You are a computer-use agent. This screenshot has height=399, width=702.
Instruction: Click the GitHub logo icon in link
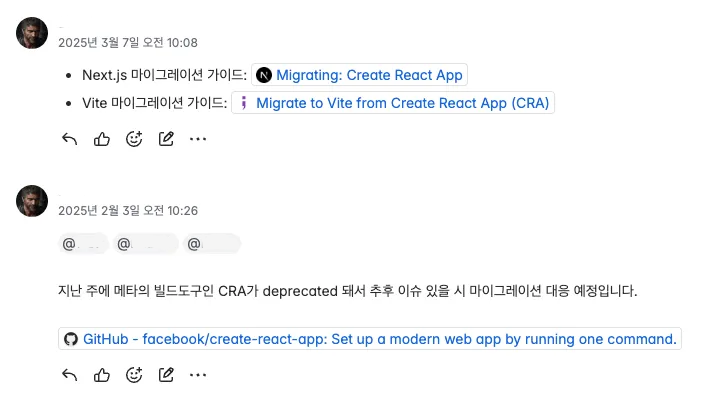71,339
